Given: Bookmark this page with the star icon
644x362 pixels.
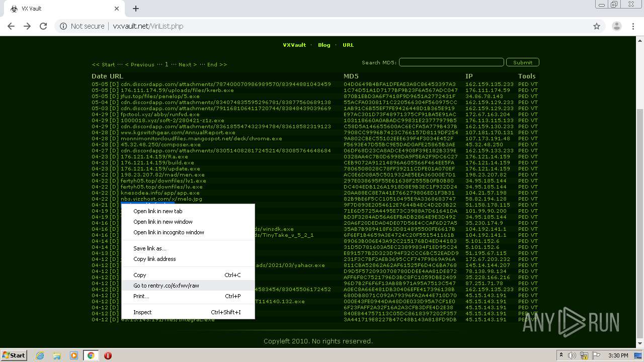Looking at the screenshot, I should 597,26.
